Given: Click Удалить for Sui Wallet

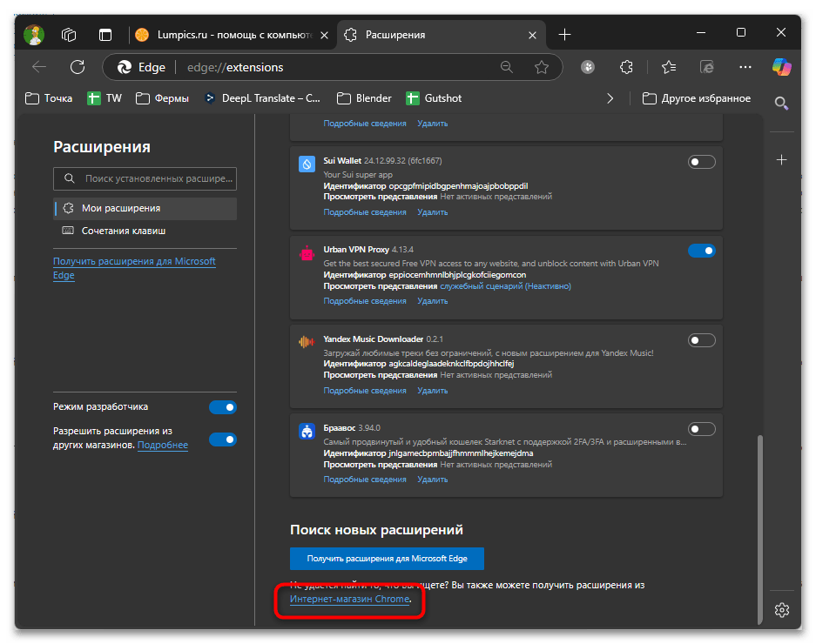Looking at the screenshot, I should coord(433,212).
